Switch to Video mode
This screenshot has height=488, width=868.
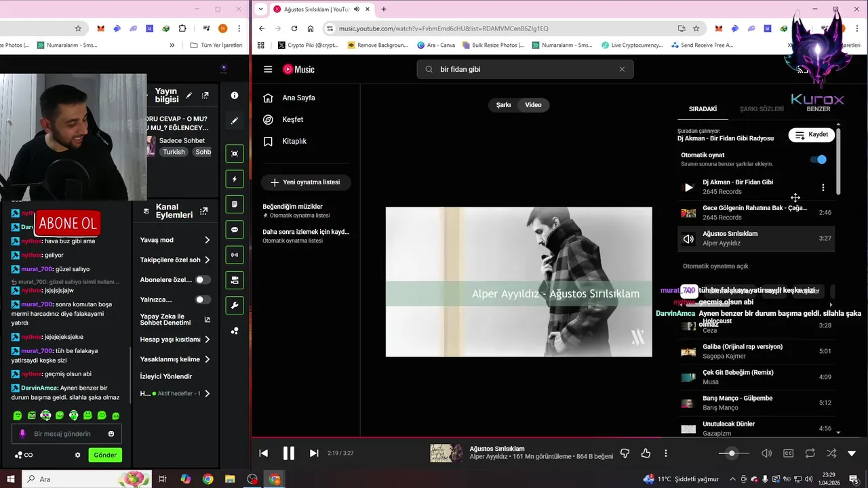pos(533,105)
